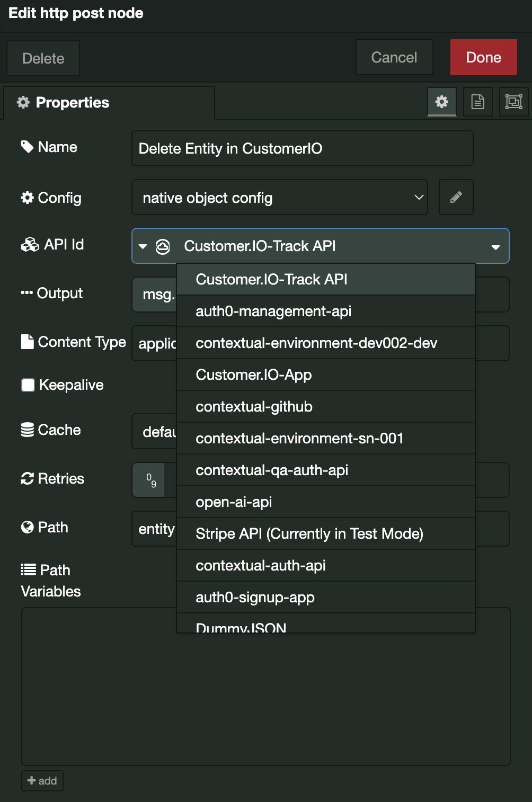Collapse the API Id dropdown using right arrow
This screenshot has width=532, height=802.
[495, 247]
